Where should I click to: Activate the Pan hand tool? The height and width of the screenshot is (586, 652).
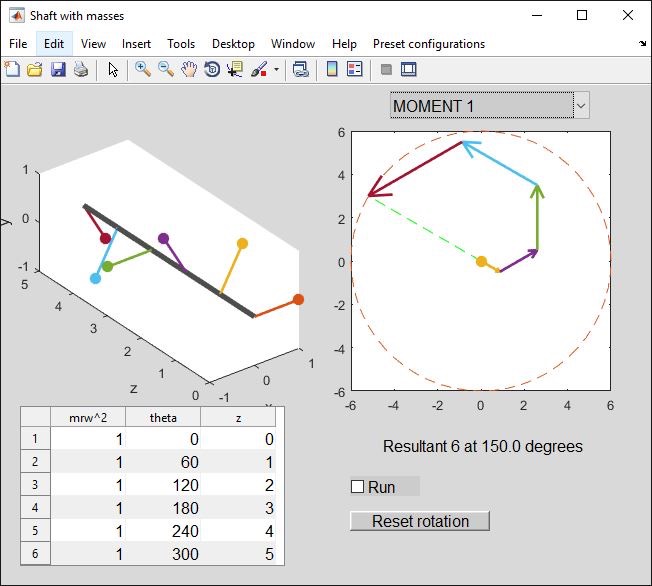pyautogui.click(x=189, y=70)
